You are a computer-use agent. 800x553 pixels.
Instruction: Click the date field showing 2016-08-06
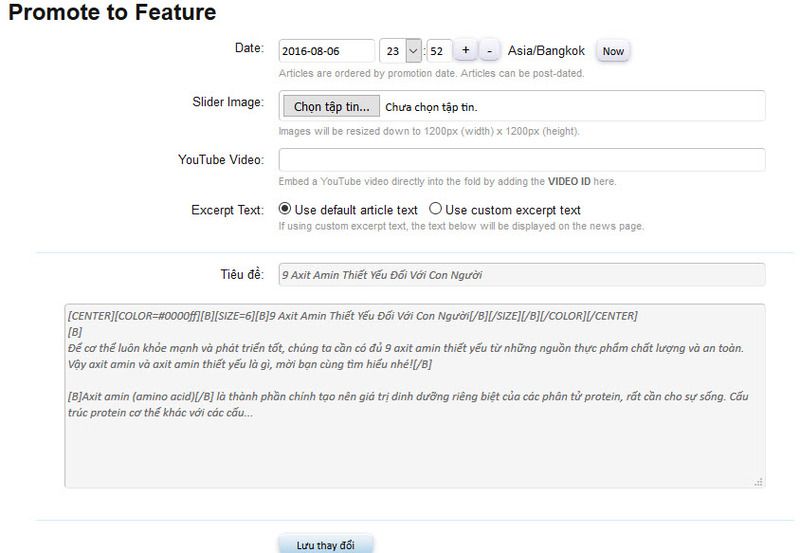click(x=326, y=50)
